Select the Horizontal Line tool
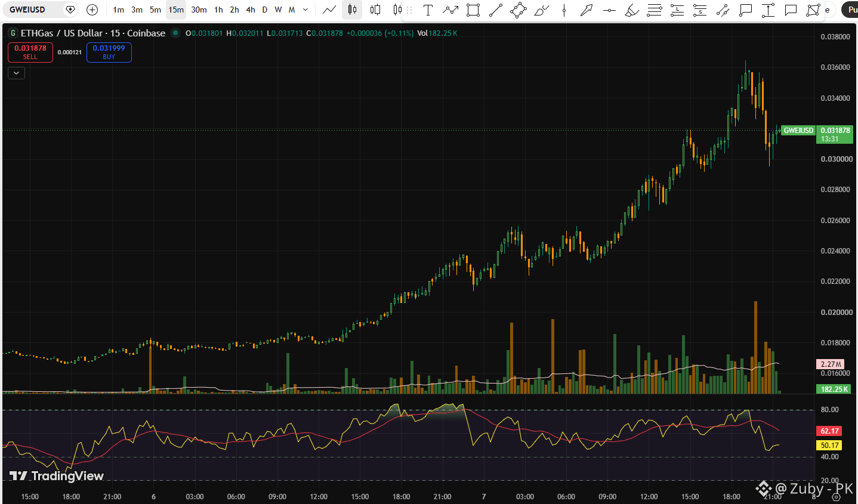Viewport: 858px width, 504px height. point(609,10)
